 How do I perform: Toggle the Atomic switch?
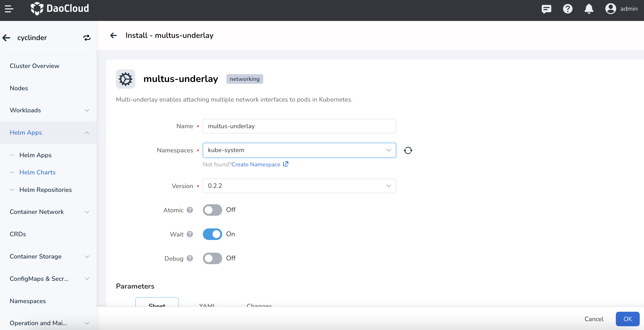[212, 210]
